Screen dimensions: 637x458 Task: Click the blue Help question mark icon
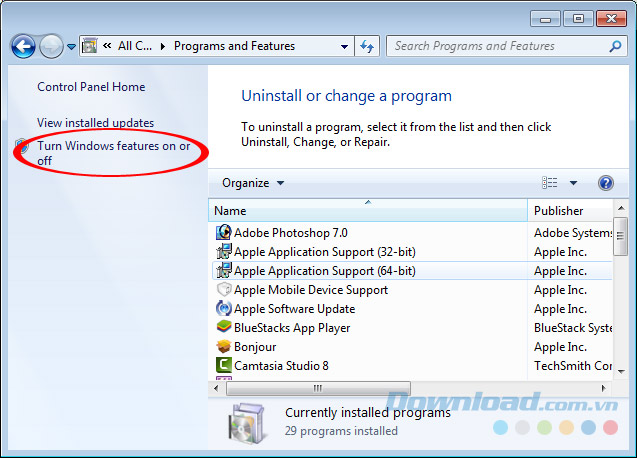click(605, 183)
